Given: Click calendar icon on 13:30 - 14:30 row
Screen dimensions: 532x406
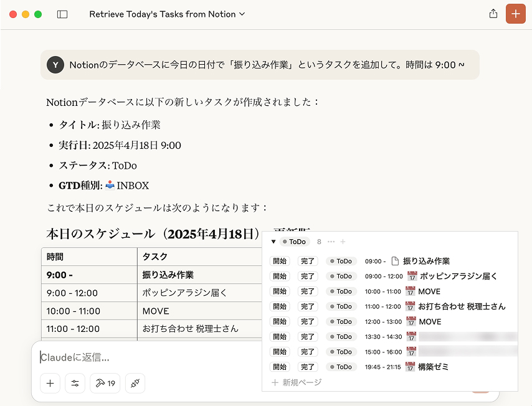Looking at the screenshot, I should (411, 336).
